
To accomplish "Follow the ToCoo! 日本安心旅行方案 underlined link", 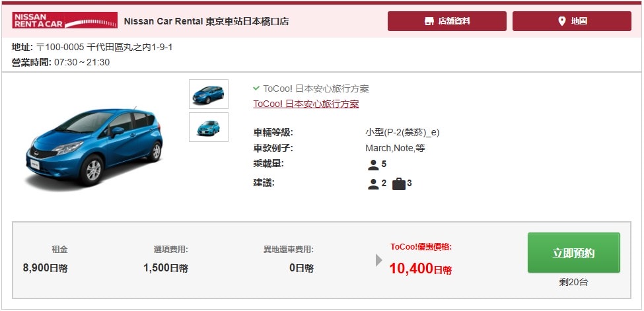I will [x=306, y=104].
